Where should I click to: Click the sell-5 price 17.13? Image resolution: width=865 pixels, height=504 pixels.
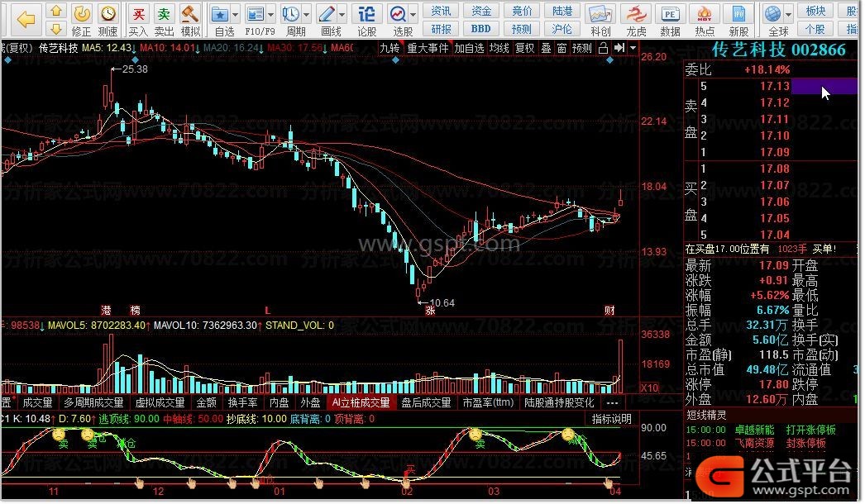[775, 86]
